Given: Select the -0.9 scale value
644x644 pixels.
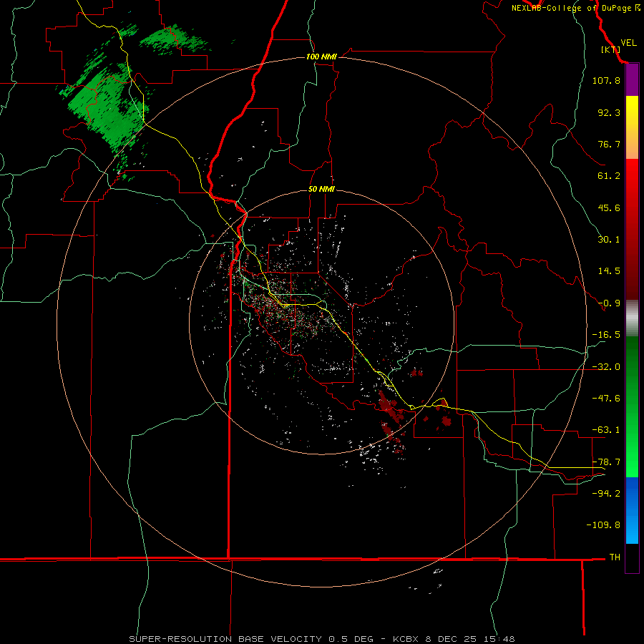Looking at the screenshot, I should (609, 303).
